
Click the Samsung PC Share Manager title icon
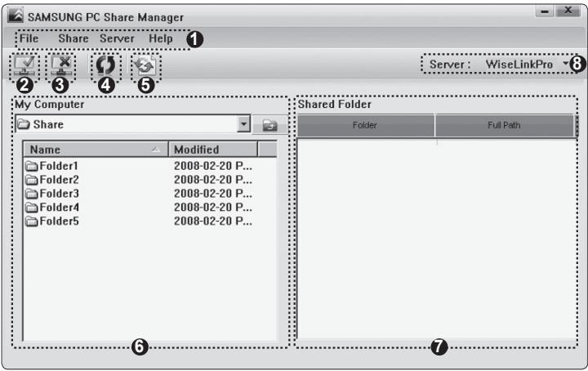16,16
